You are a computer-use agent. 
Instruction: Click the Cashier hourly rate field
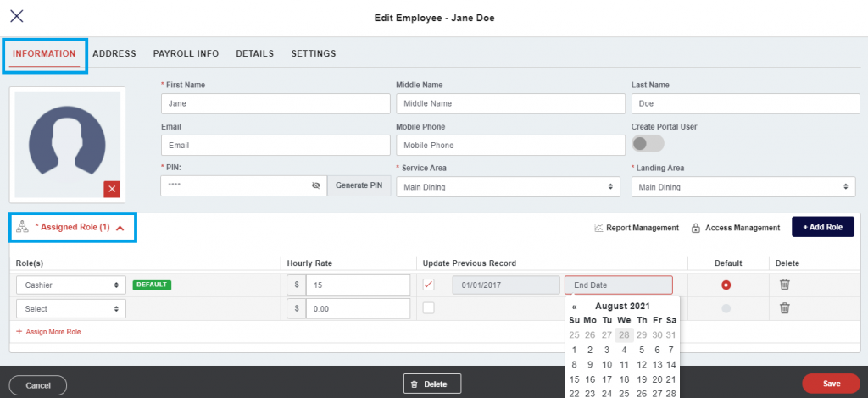pos(359,285)
